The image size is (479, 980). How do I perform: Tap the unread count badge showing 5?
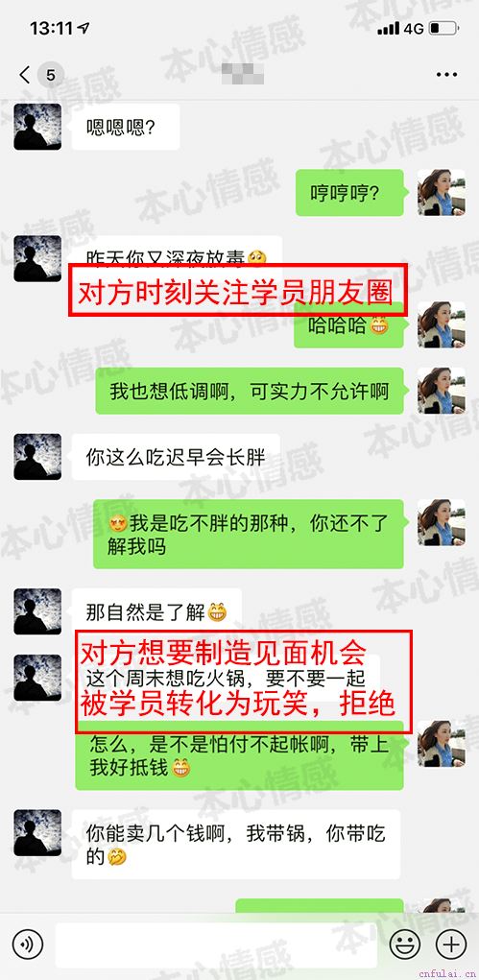[51, 76]
